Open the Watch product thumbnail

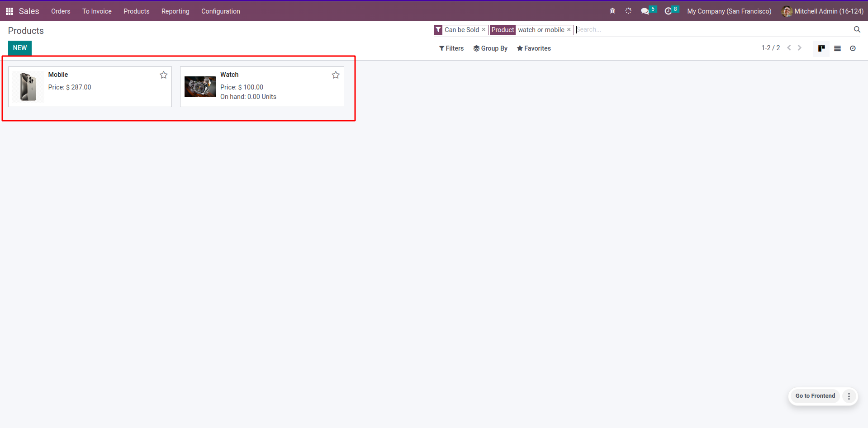click(x=200, y=87)
